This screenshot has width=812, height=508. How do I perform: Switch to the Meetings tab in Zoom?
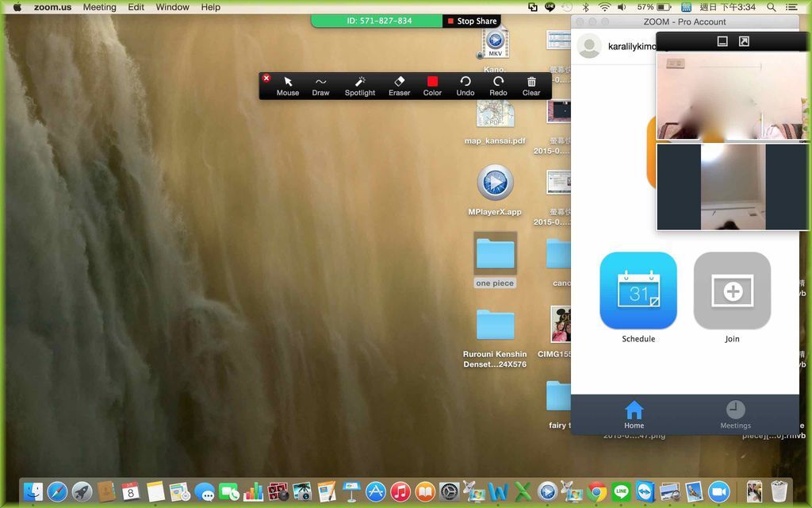[735, 414]
